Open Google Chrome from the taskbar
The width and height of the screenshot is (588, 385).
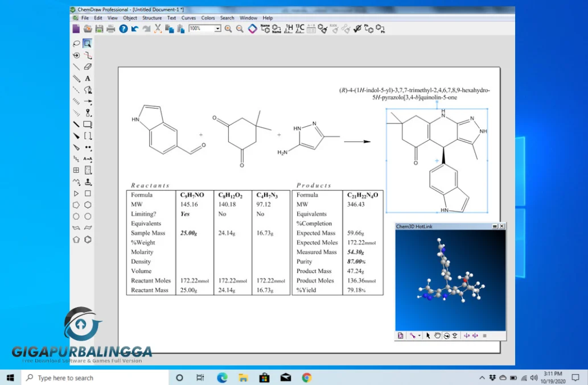[307, 378]
